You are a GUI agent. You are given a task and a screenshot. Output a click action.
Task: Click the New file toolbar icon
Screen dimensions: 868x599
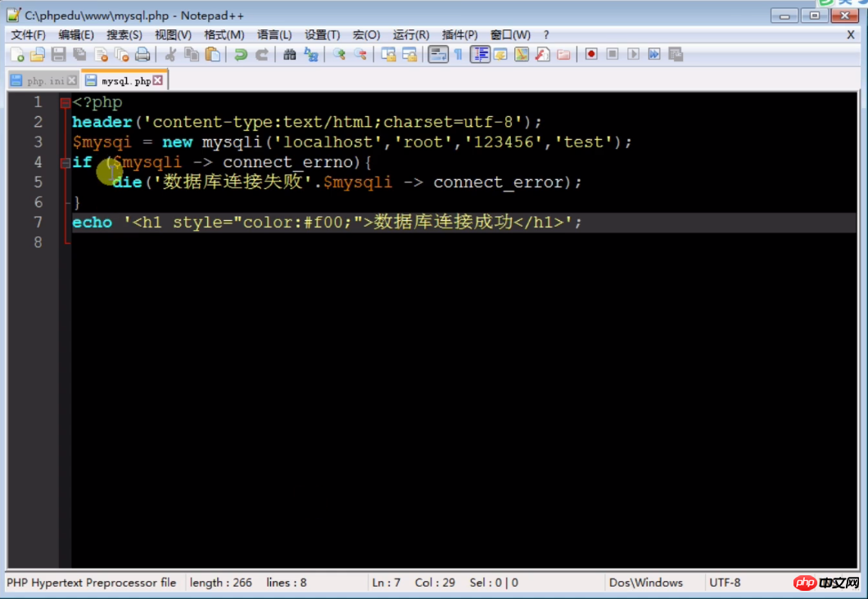16,55
